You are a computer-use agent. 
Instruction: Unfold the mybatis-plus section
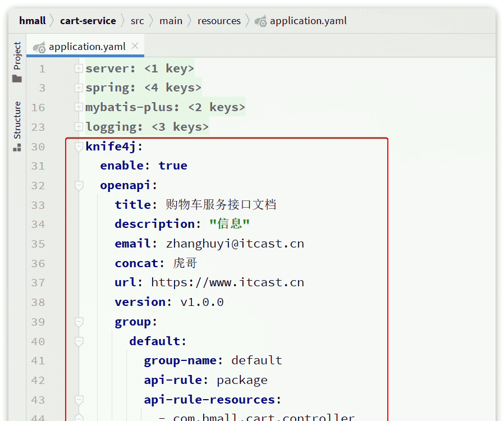pos(79,108)
